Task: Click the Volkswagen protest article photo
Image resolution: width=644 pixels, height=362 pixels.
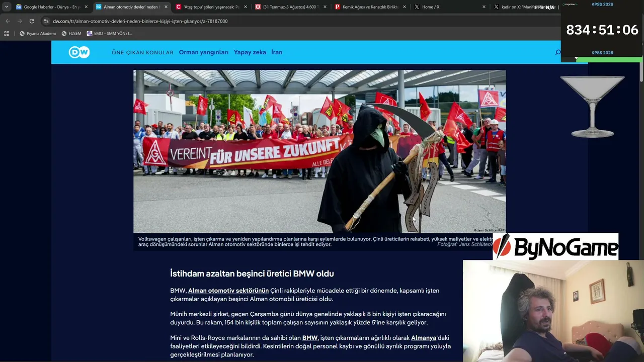Action: (x=319, y=151)
